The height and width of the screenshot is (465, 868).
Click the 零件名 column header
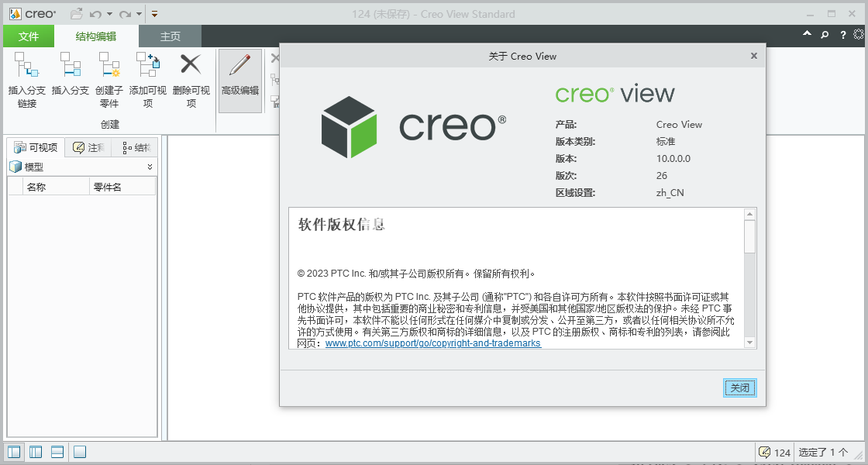pos(122,187)
